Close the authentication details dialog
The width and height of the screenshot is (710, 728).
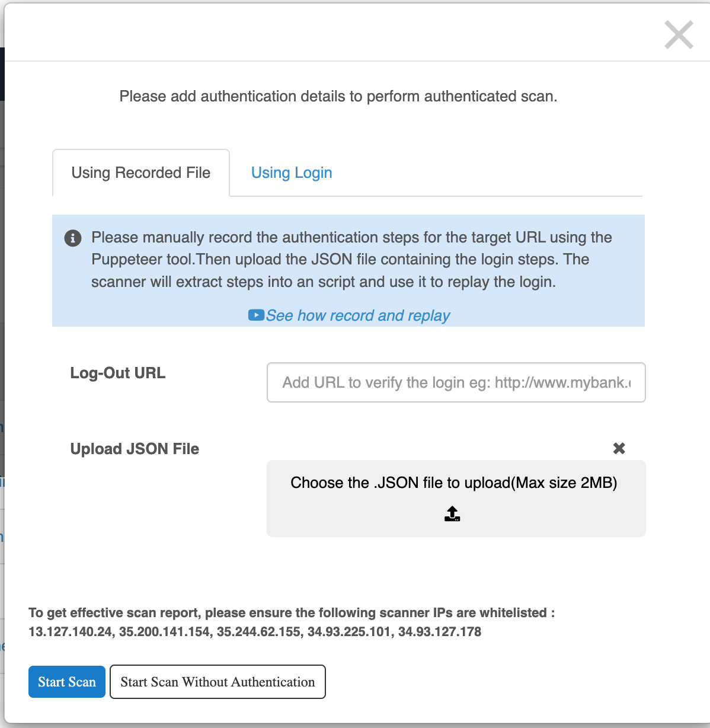tap(679, 34)
